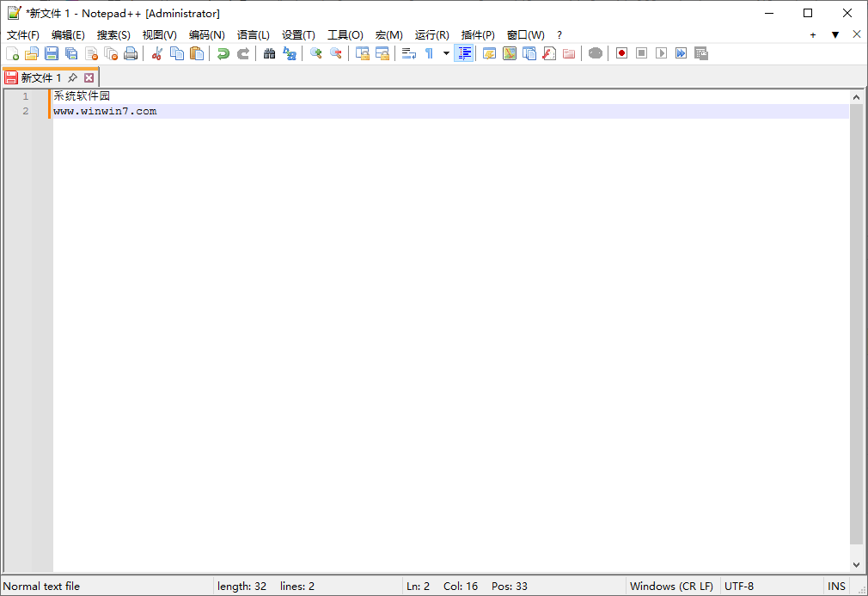Viewport: 868px width, 596px height.
Task: Click the vertical scrollbar down arrow
Action: (856, 565)
